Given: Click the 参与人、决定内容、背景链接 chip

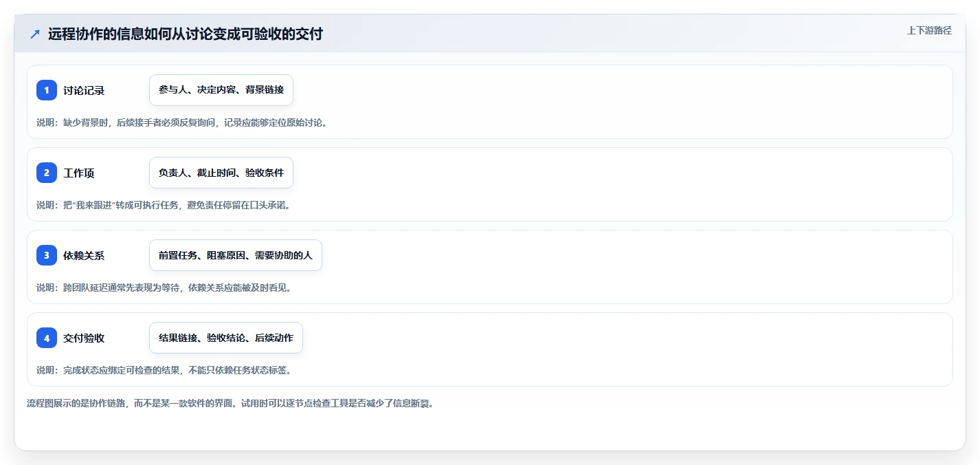Looking at the screenshot, I should click(x=221, y=90).
